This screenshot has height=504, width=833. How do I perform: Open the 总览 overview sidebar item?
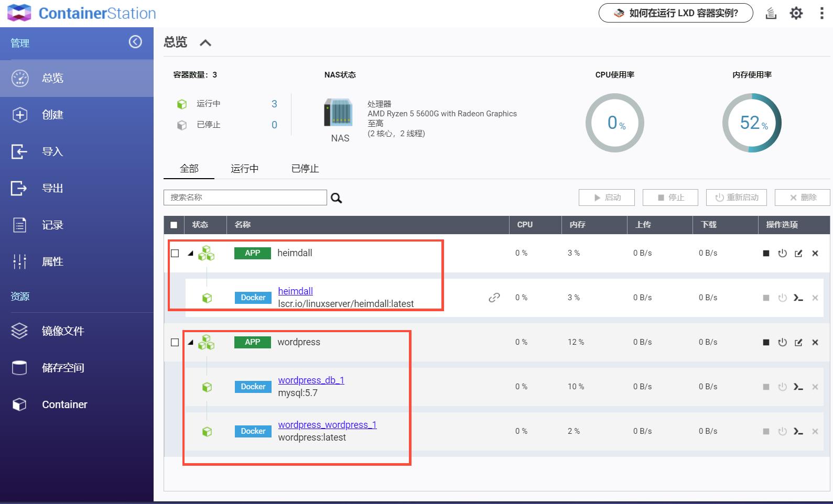click(x=77, y=78)
